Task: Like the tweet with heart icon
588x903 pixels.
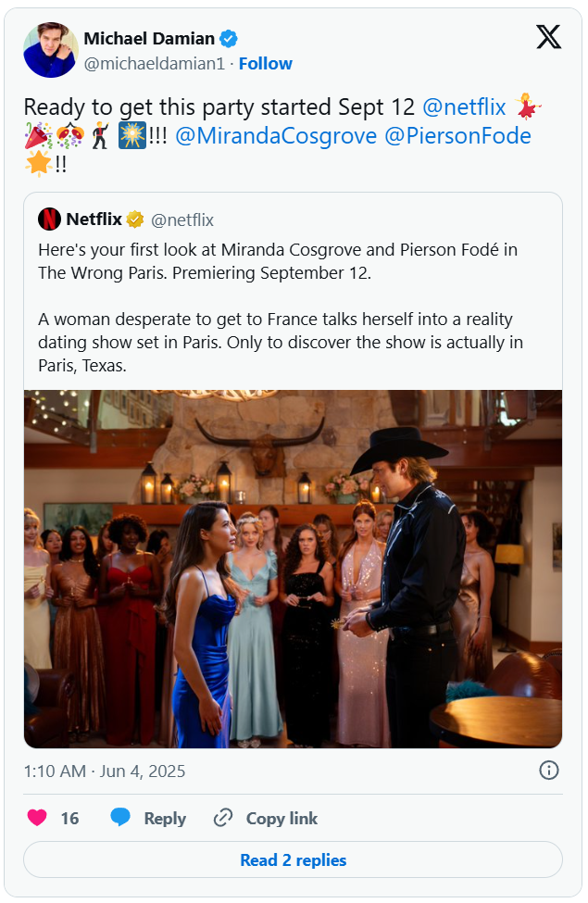Action: [37, 818]
